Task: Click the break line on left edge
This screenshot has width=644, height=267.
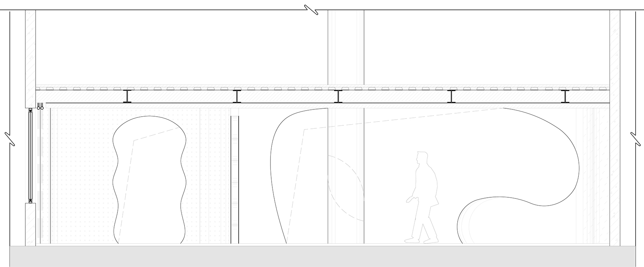Action: click(x=10, y=138)
